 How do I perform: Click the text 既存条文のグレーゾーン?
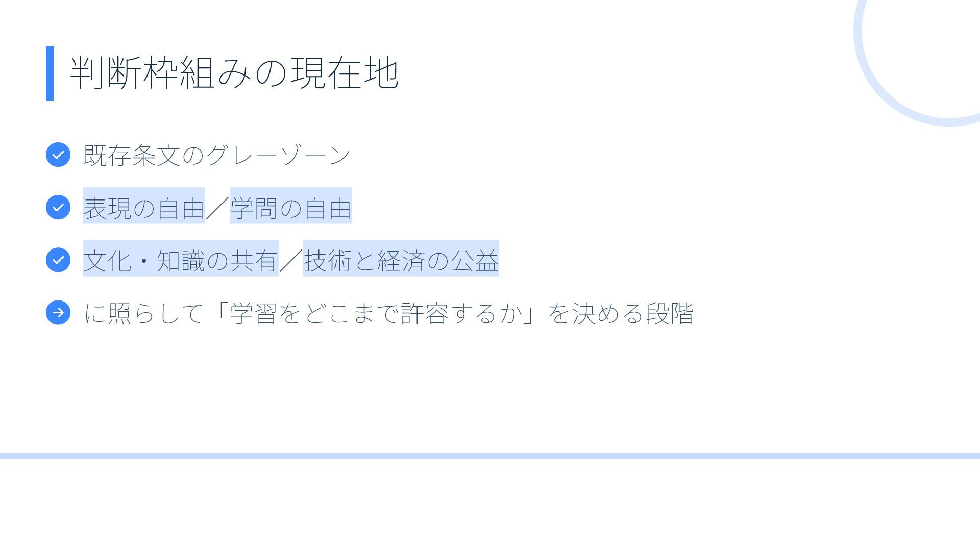(x=217, y=155)
